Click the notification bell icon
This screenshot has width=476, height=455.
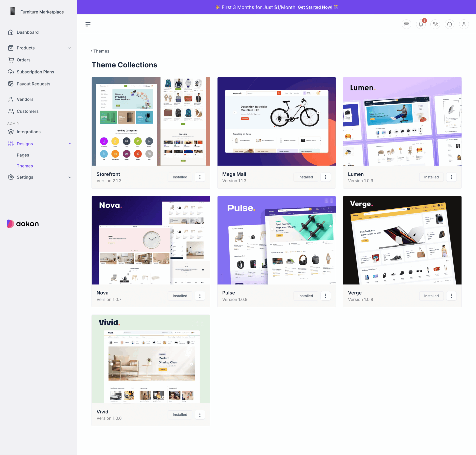tap(421, 24)
